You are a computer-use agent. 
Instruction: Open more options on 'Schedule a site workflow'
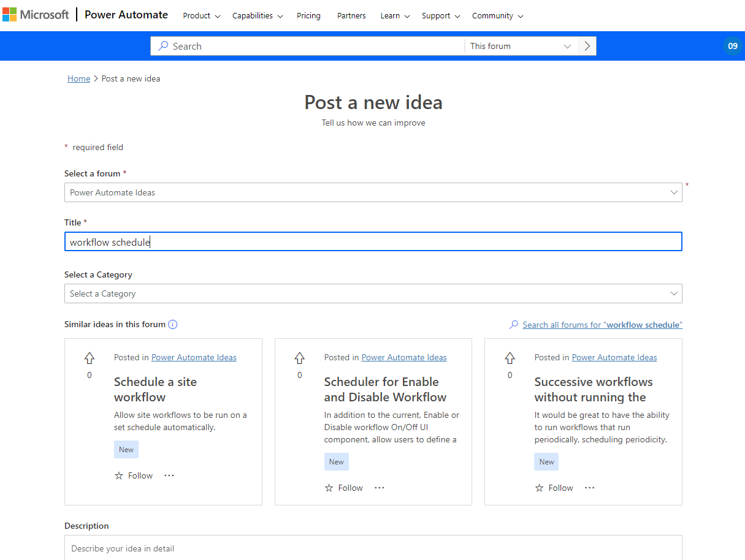169,475
